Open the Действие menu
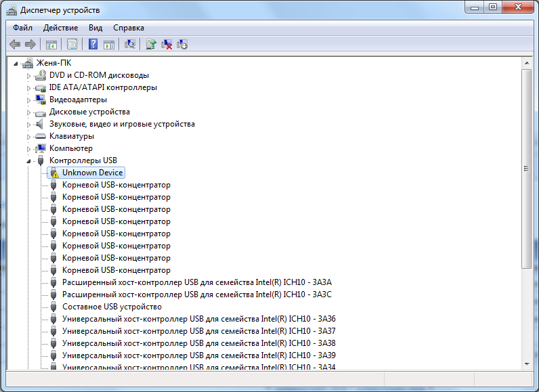 click(x=60, y=28)
